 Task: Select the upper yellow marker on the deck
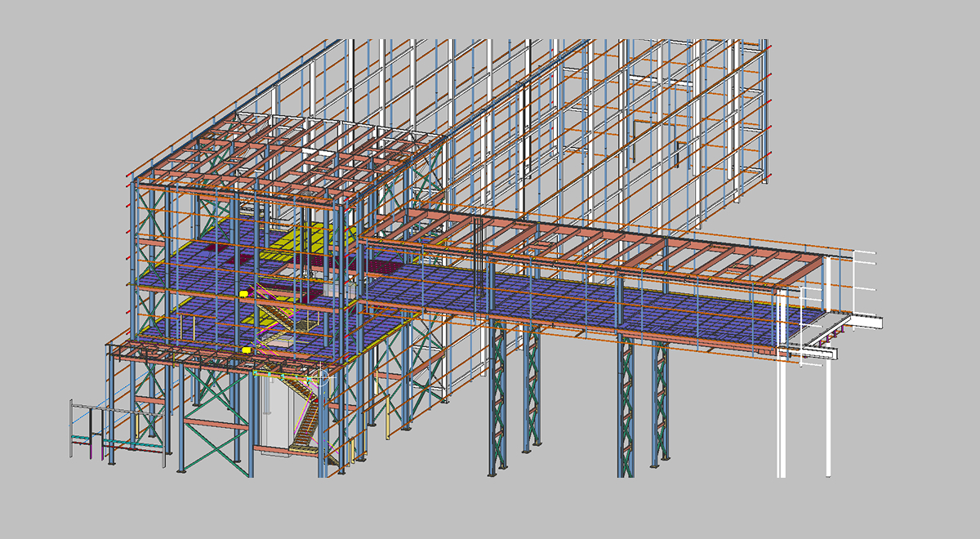pos(243,292)
